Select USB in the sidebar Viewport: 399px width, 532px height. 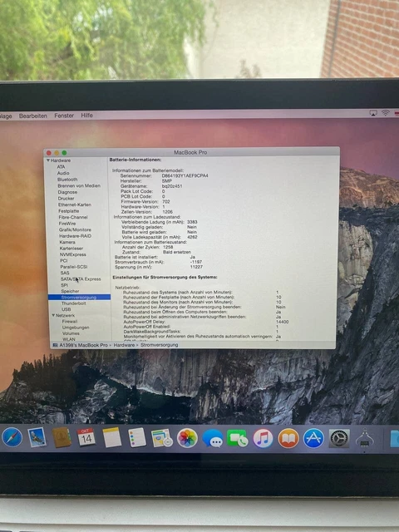click(x=66, y=309)
